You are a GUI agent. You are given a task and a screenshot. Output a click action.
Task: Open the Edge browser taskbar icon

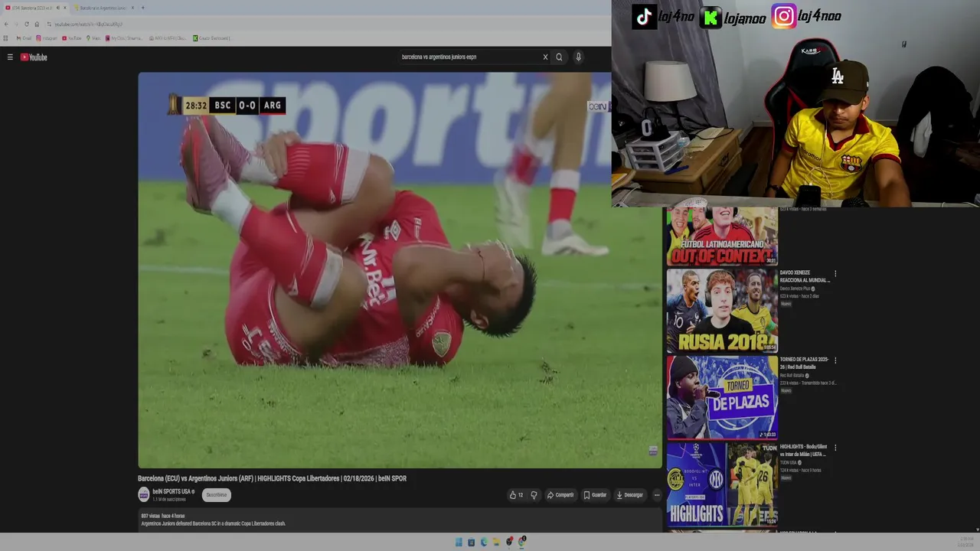(484, 542)
